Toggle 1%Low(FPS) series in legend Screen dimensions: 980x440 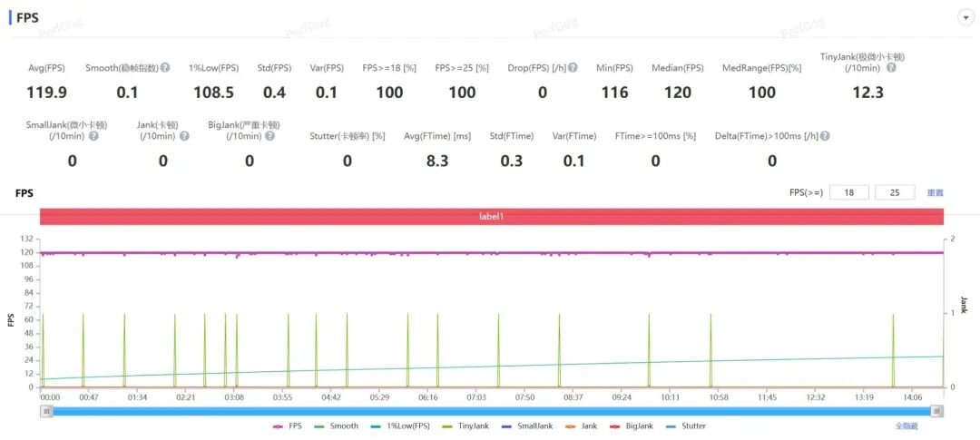[401, 426]
